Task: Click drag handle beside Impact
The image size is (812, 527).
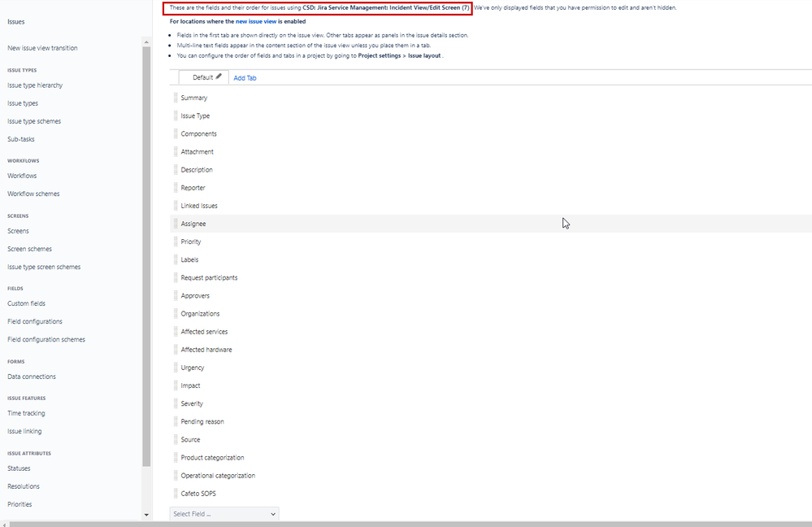Action: coord(176,385)
